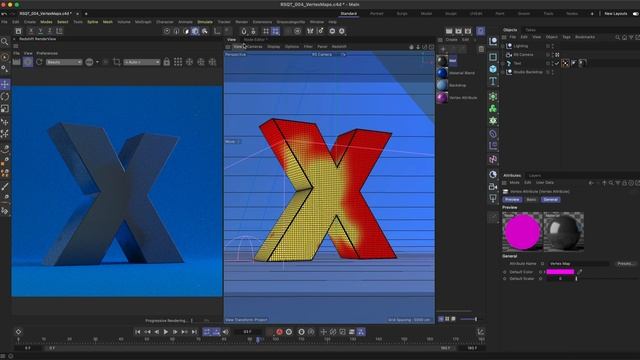Open the Simulate menu
Viewport: 640px width, 360px height.
[205, 22]
